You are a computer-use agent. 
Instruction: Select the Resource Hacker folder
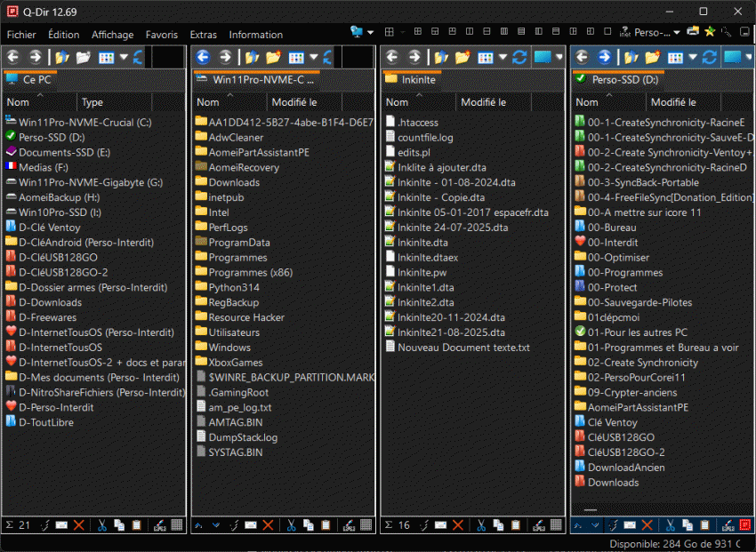coord(239,317)
